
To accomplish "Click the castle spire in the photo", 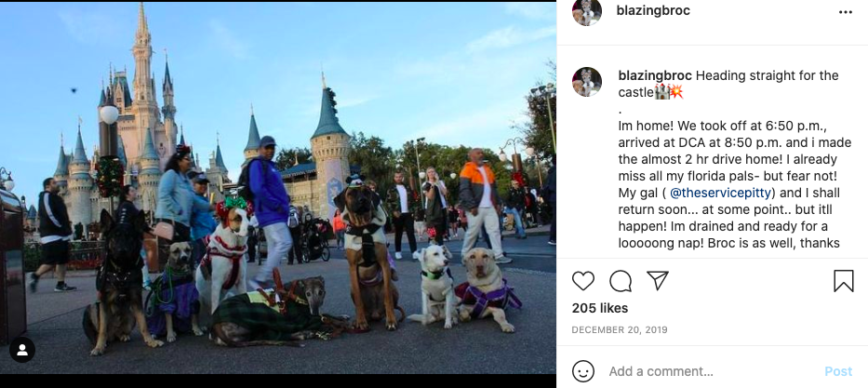I will (x=143, y=33).
